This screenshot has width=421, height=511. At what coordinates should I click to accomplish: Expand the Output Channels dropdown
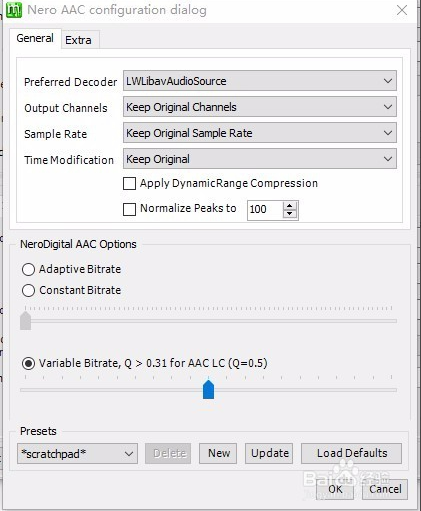point(260,107)
